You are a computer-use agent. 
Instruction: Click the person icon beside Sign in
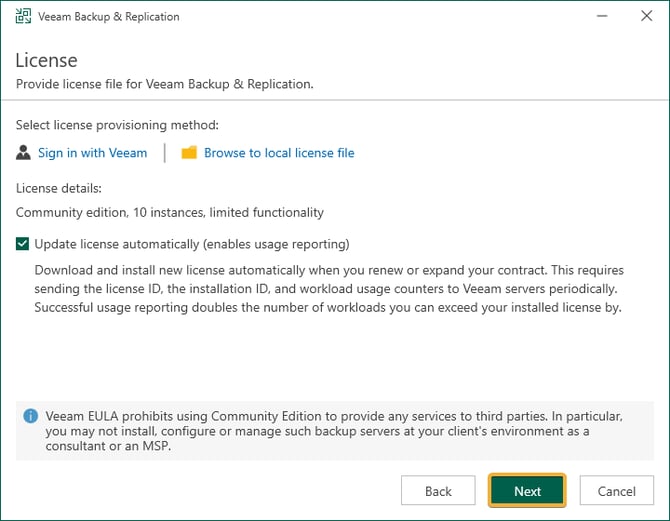click(23, 152)
